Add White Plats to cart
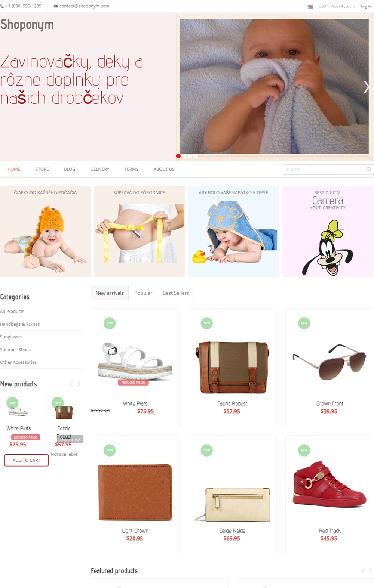Image resolution: width=374 pixels, height=588 pixels. click(x=27, y=460)
